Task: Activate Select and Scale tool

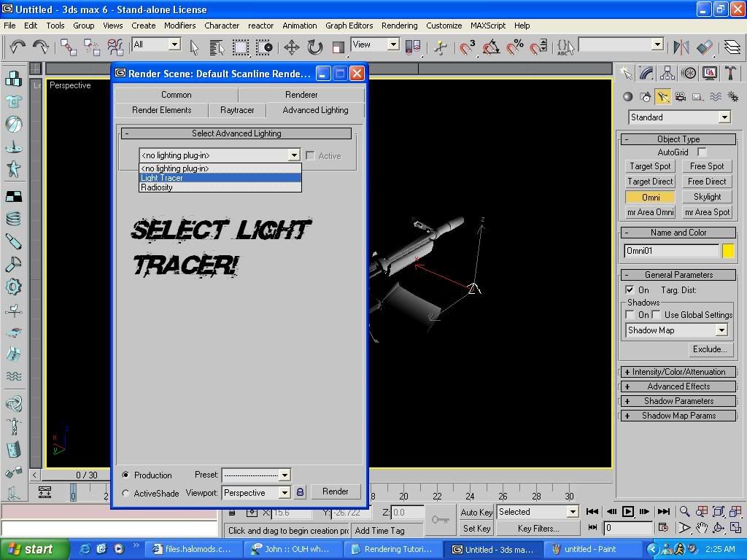Action: [338, 47]
